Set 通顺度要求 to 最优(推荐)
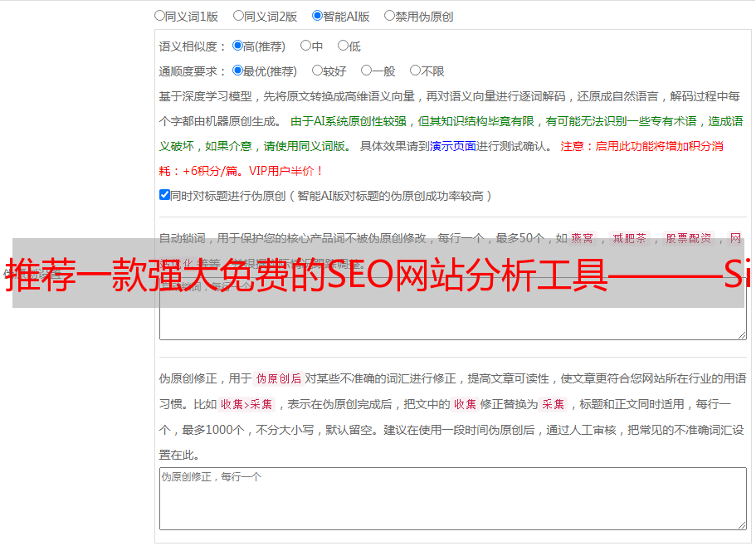This screenshot has height=546, width=756. point(237,71)
